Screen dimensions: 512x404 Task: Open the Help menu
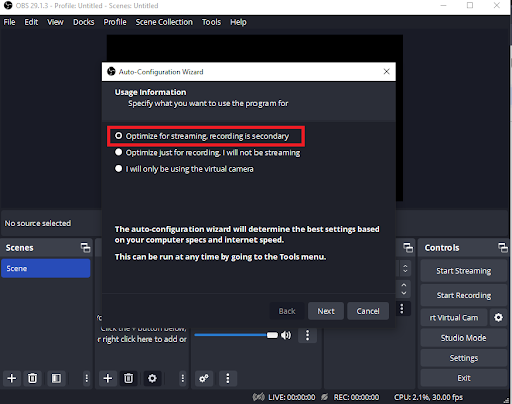pos(238,22)
